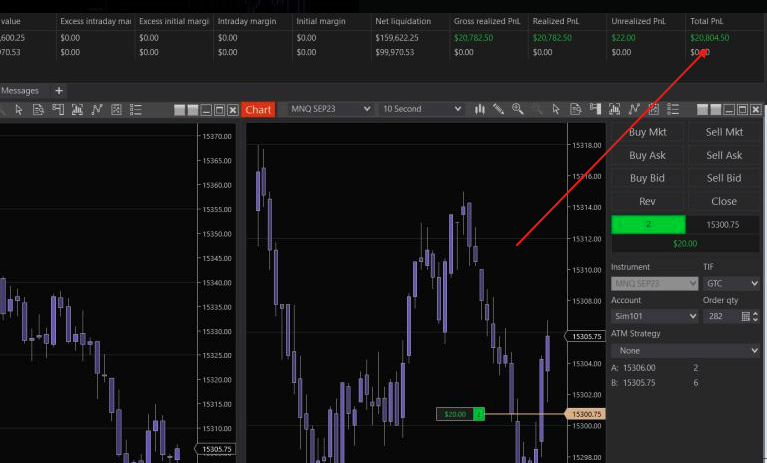Viewport: 767px width, 463px height.
Task: Add new tab with plus beside Messages
Action: (59, 90)
